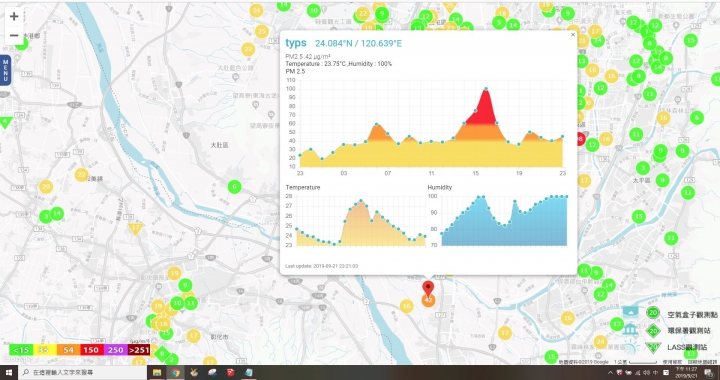Open the rabbit app in the taskbar
This screenshot has width=720, height=380.
tap(194, 373)
